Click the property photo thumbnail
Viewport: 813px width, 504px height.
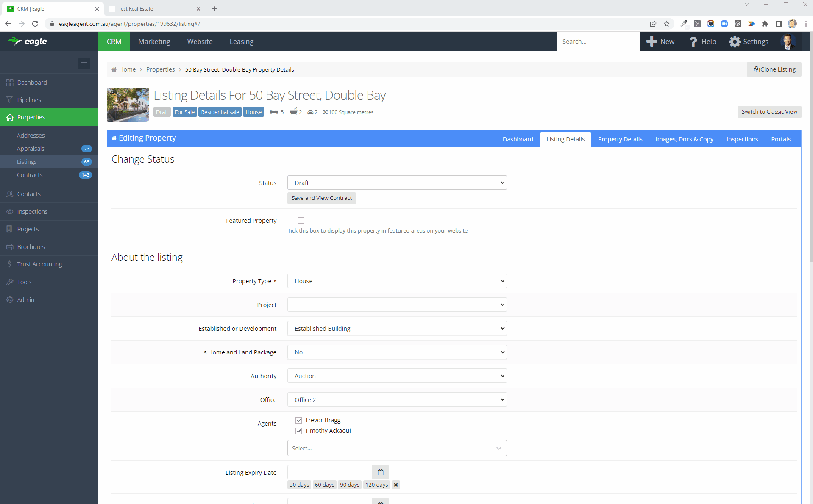pyautogui.click(x=128, y=105)
